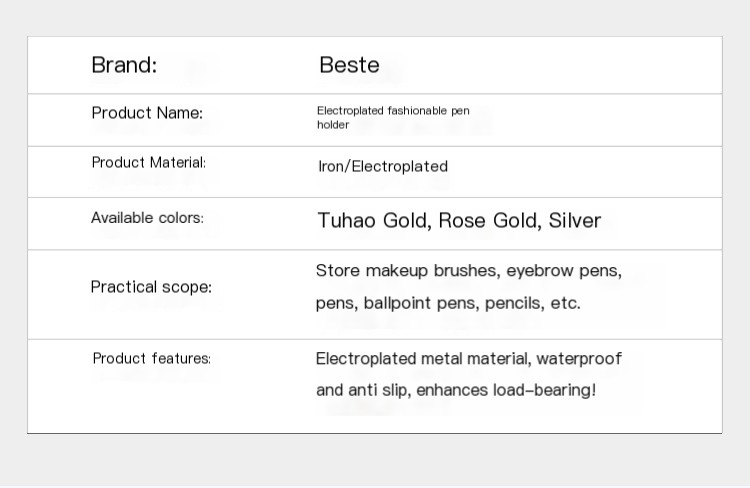Click the 'Product Material:' label
750x488 pixels.
148,163
